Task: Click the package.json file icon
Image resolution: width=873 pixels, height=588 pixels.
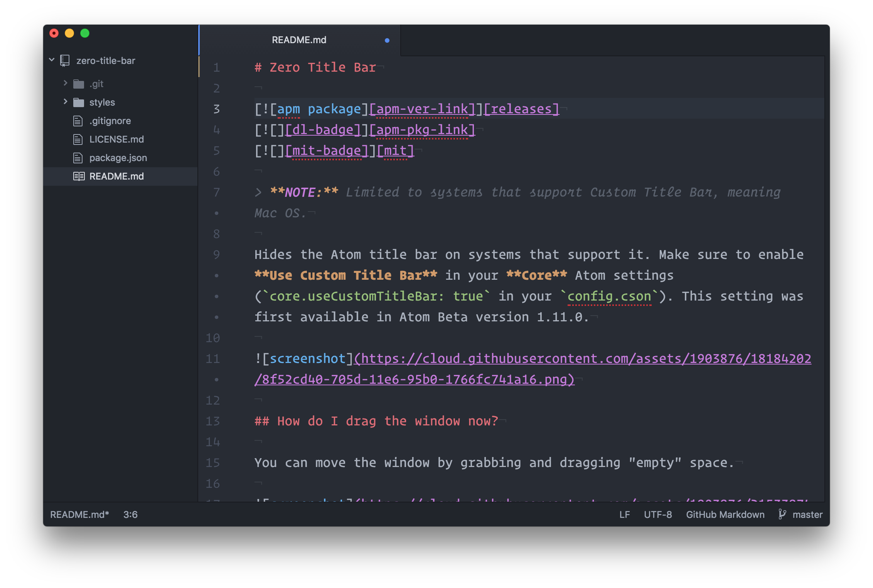Action: click(78, 158)
